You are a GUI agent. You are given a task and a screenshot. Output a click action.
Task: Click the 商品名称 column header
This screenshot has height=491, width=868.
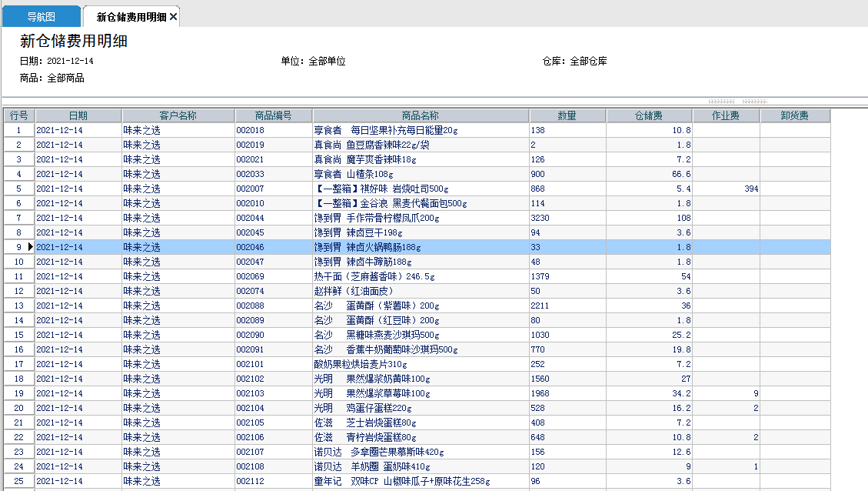(420, 115)
